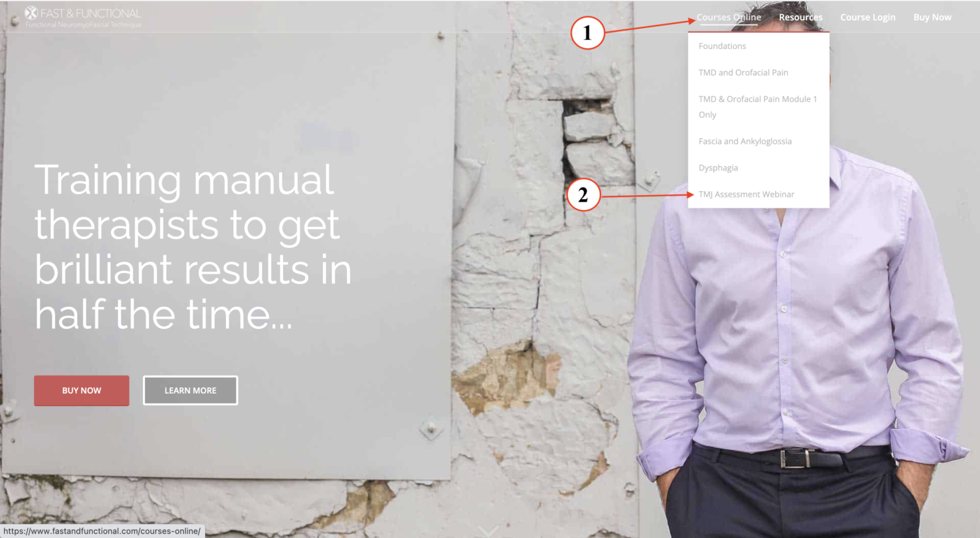Click the scroll-down chevron at page bottom
The width and height of the screenshot is (980, 538).
tap(488, 530)
